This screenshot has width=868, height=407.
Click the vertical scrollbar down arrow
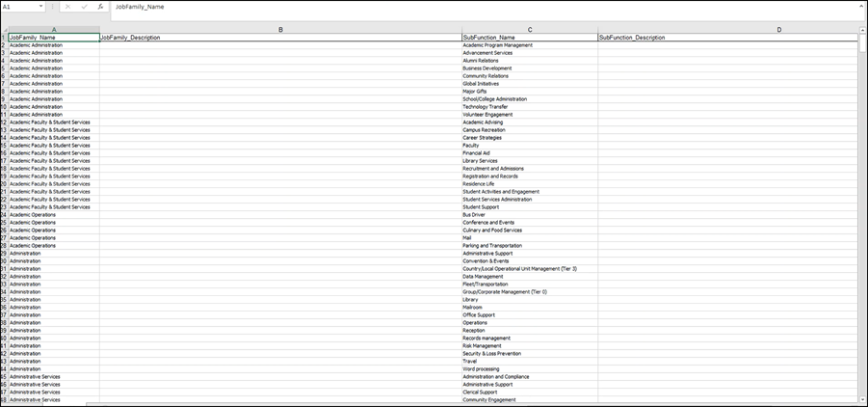coord(862,398)
